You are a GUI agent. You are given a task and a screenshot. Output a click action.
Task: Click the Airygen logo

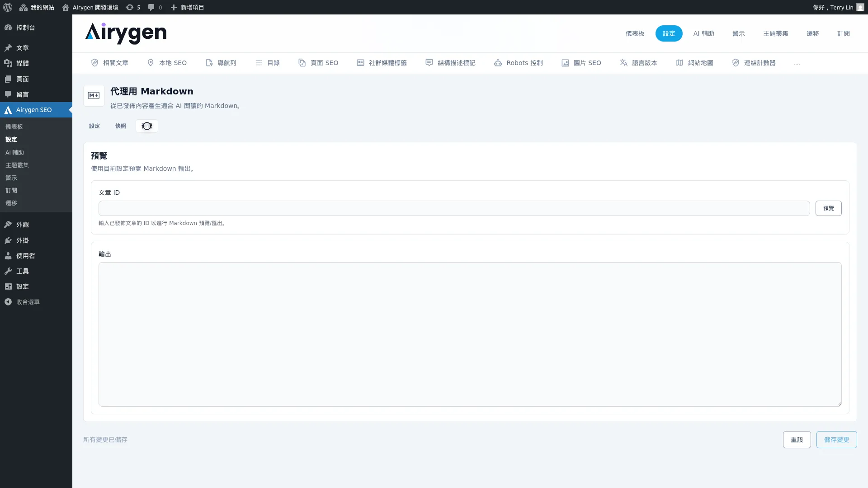pyautogui.click(x=126, y=33)
